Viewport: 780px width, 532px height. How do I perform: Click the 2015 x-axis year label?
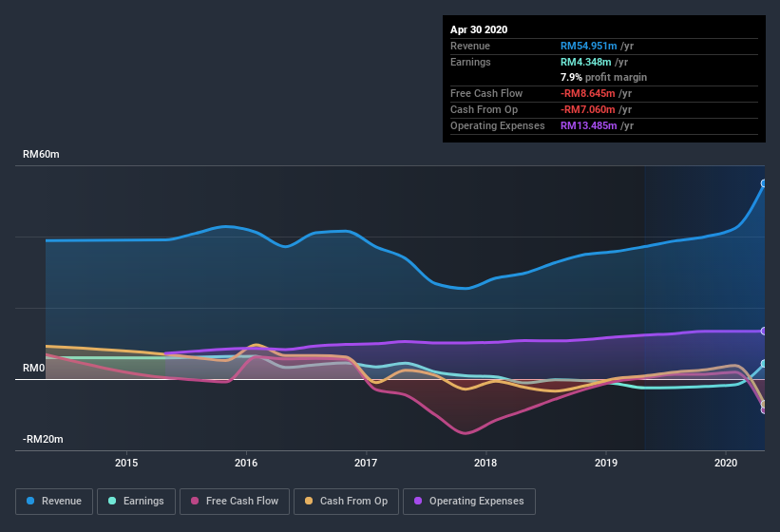[x=126, y=463]
